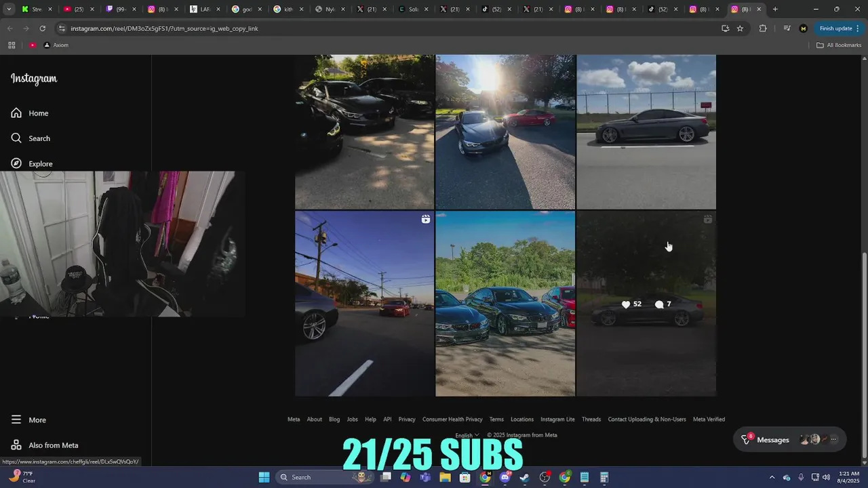868x488 pixels.
Task: Click the Blog footer link
Action: [334, 420]
